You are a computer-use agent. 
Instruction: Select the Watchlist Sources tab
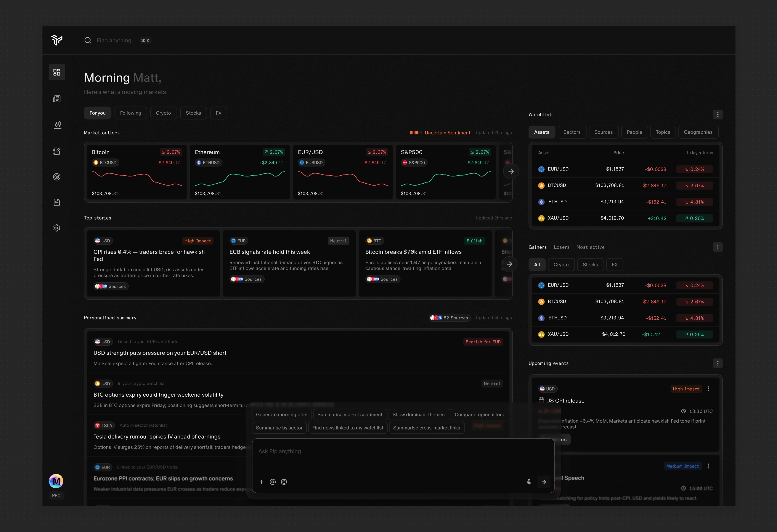[604, 132]
